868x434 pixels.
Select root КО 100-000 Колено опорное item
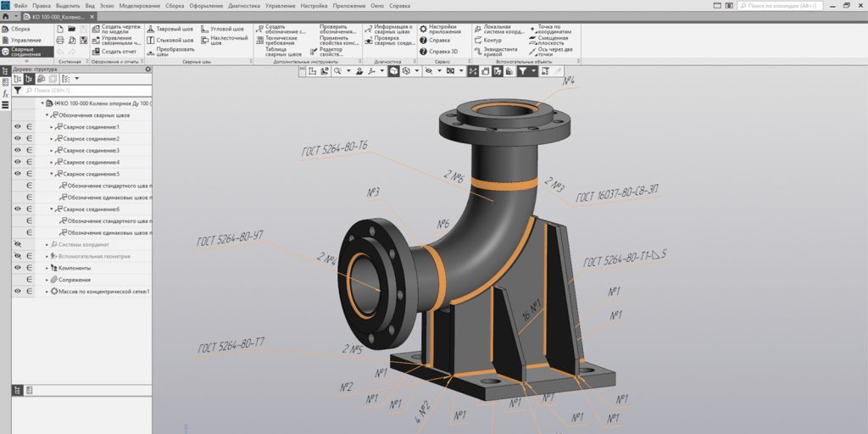coord(98,103)
